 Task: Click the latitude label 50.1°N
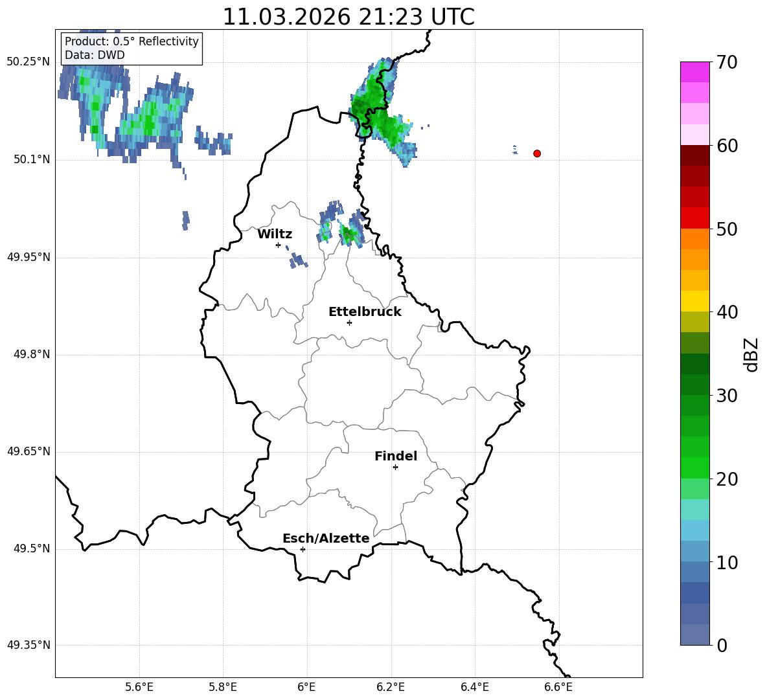pos(32,159)
